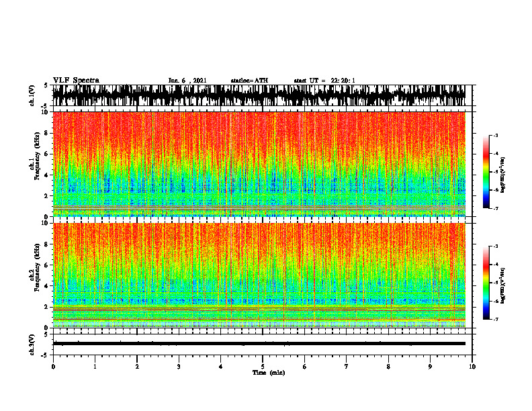Click the "6" kHz tick of ch.2 frequency axis
The image size is (532, 411).
pyautogui.click(x=47, y=265)
